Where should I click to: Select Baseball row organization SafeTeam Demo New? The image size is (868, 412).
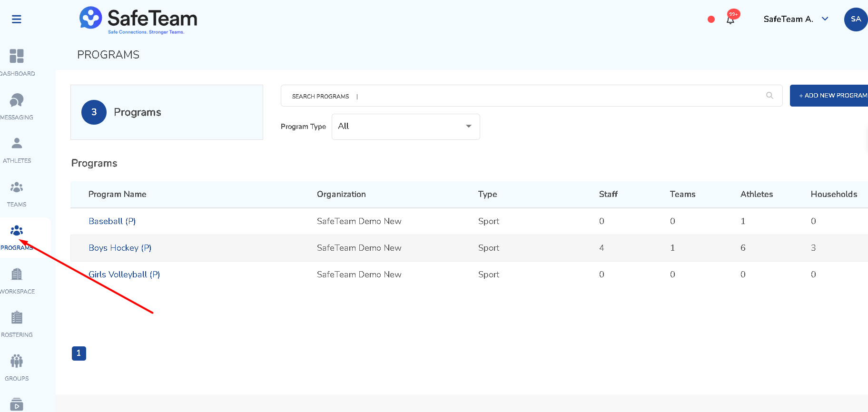pos(359,221)
